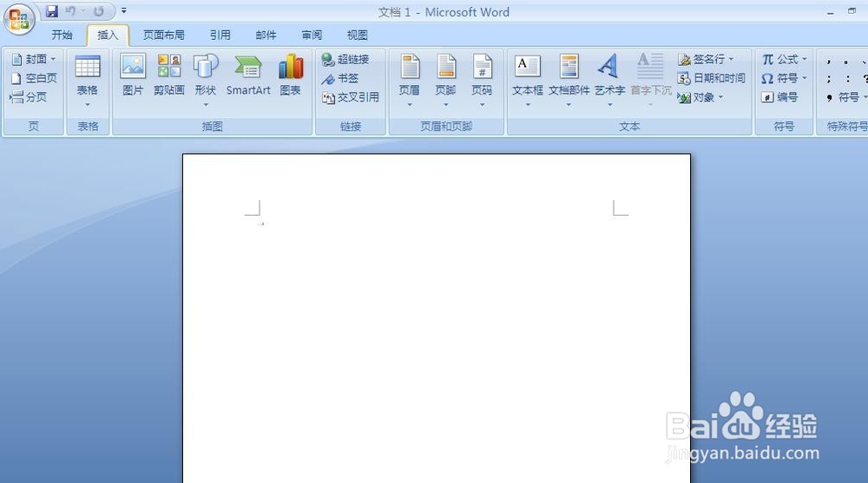Open the Ω 符号 symbol menu
The width and height of the screenshot is (868, 483).
pos(785,78)
